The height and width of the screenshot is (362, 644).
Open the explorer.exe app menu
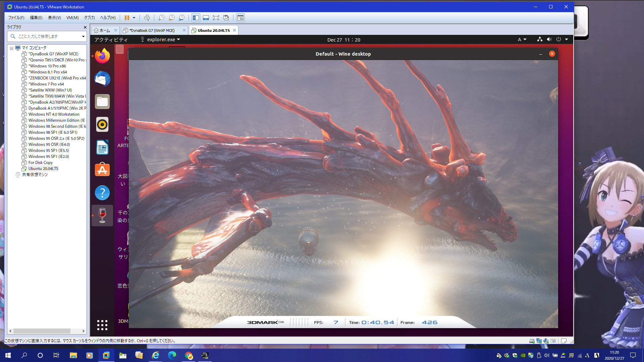[160, 40]
